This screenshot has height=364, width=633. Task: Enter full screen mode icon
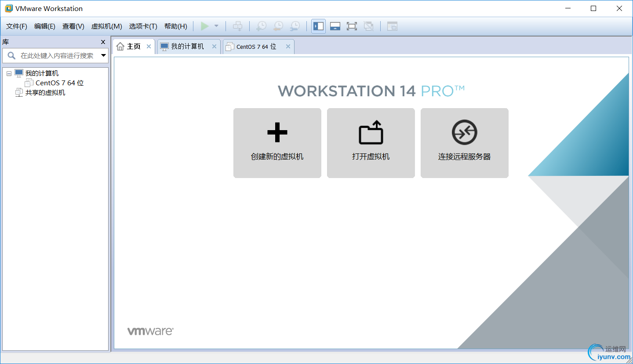pos(352,26)
